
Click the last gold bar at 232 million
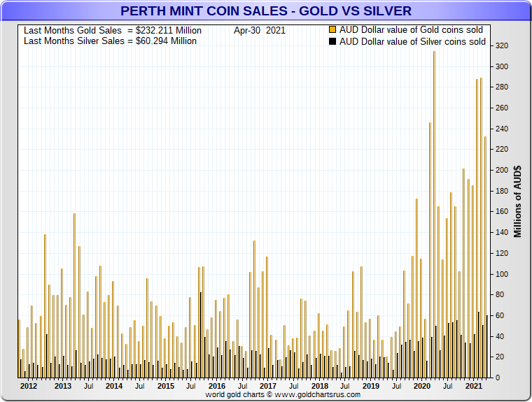pos(485,257)
